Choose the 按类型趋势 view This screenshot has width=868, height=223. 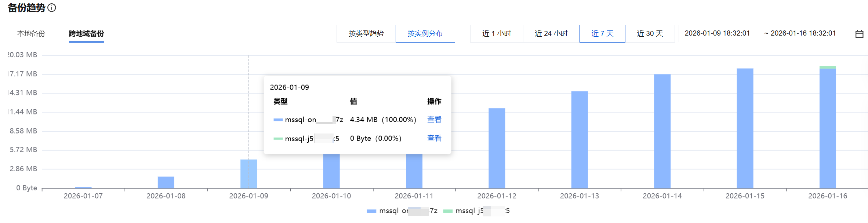[366, 34]
